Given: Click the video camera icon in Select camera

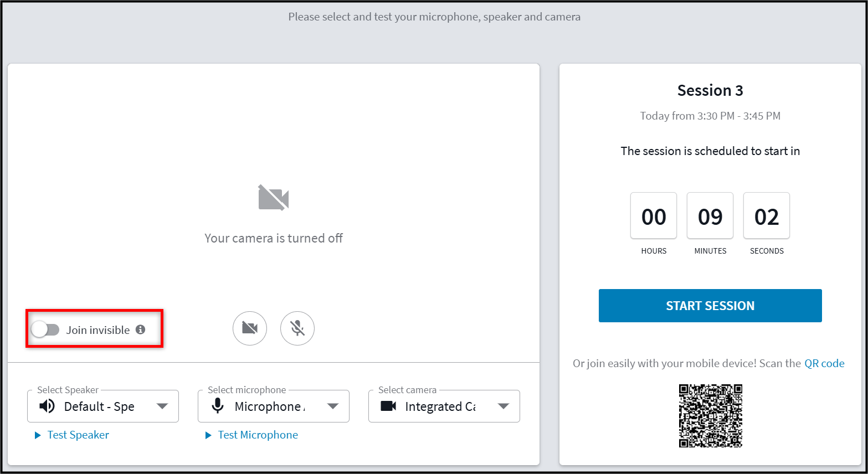Looking at the screenshot, I should pos(388,406).
